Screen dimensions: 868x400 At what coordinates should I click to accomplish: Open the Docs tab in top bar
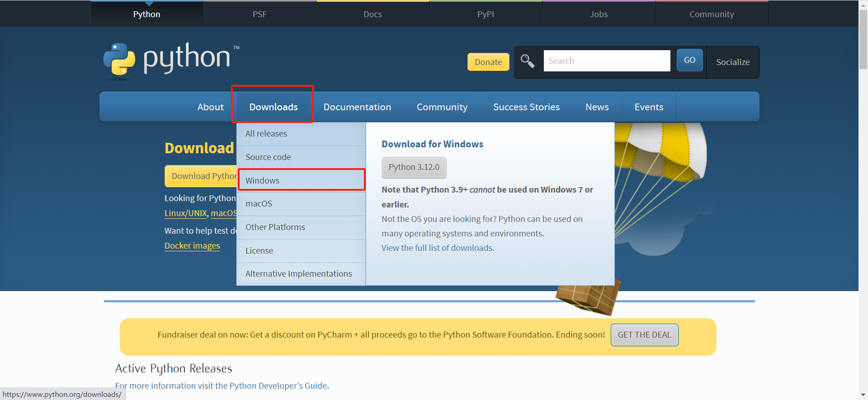pyautogui.click(x=373, y=14)
